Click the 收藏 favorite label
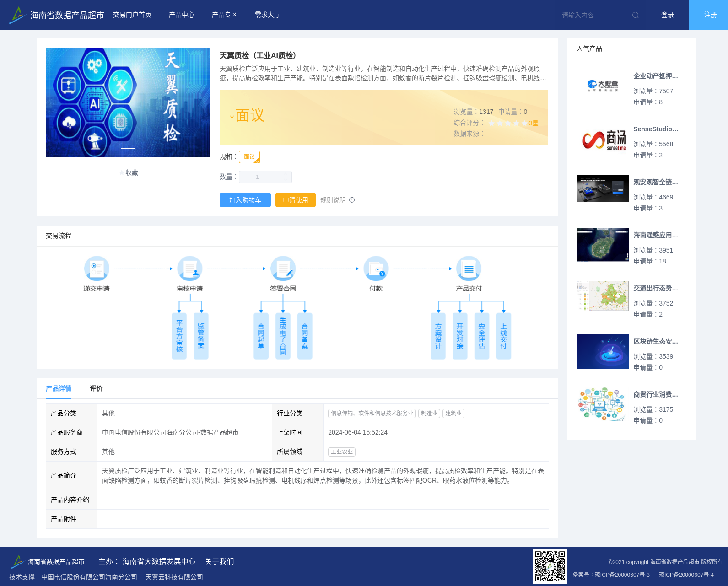 (132, 172)
